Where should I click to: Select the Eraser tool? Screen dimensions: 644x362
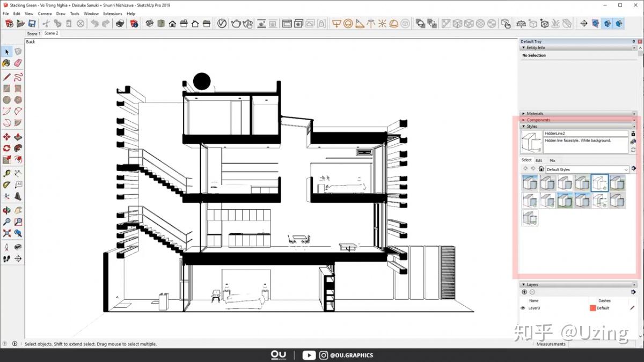pyautogui.click(x=18, y=63)
